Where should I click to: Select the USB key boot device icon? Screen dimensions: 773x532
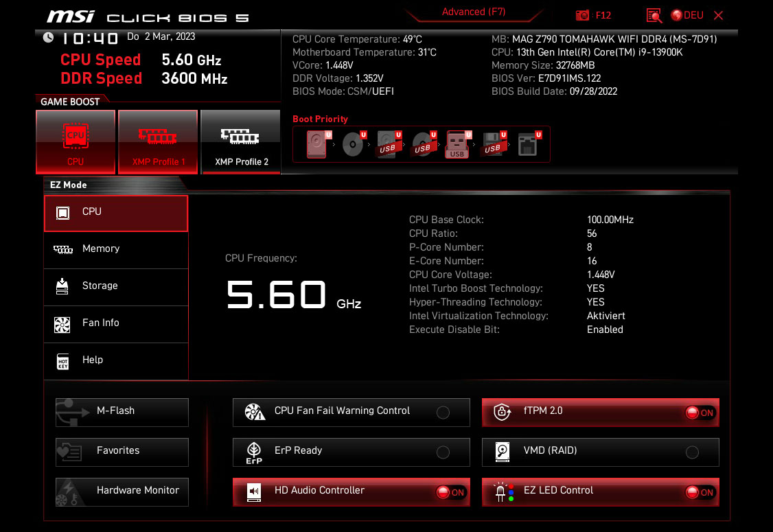click(x=458, y=144)
